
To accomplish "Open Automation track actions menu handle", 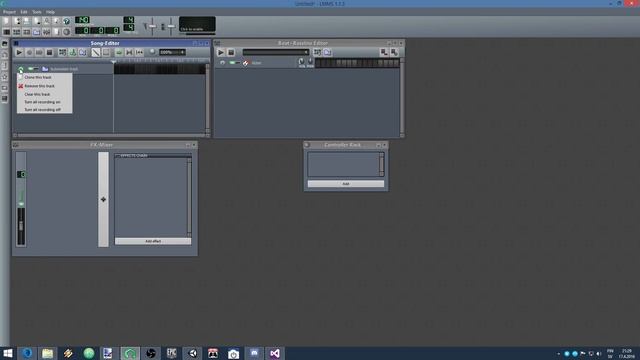I will pos(21,69).
